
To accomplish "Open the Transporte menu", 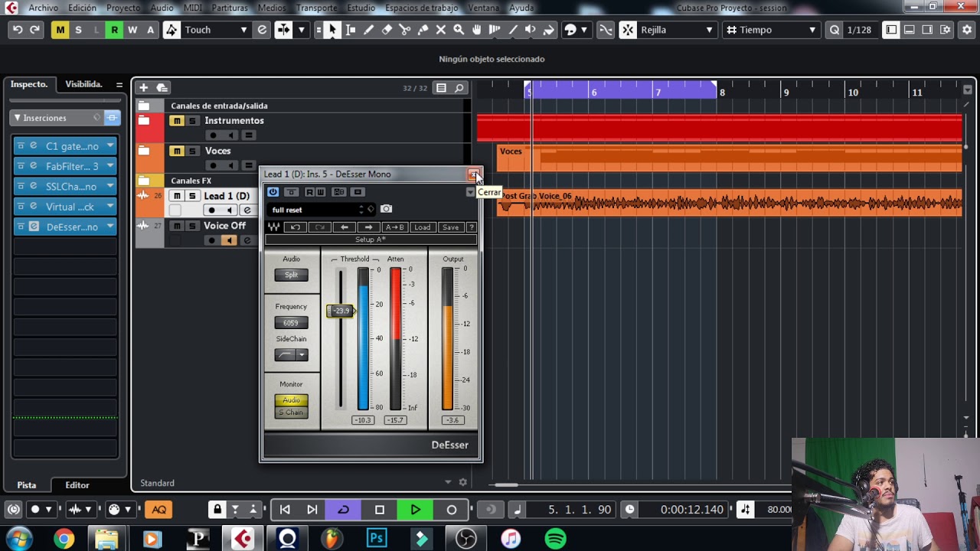I will 316,8.
